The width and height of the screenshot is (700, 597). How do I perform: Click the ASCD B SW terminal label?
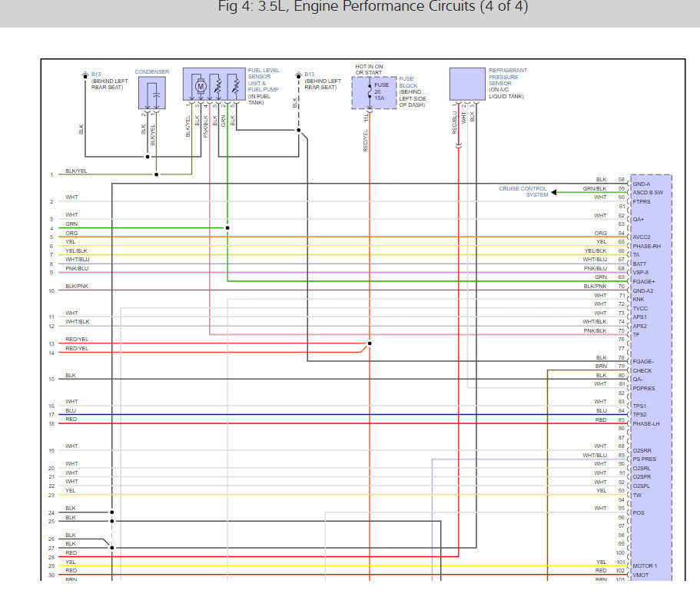click(648, 192)
